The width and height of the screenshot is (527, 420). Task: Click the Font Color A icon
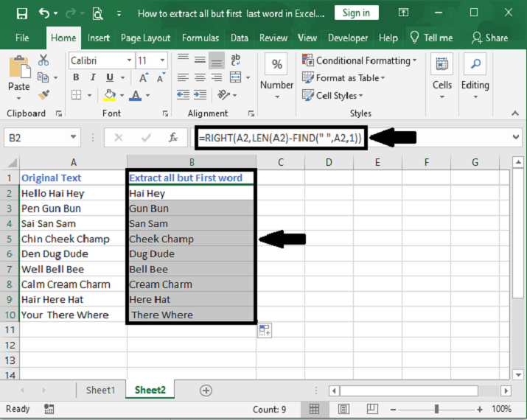[136, 95]
